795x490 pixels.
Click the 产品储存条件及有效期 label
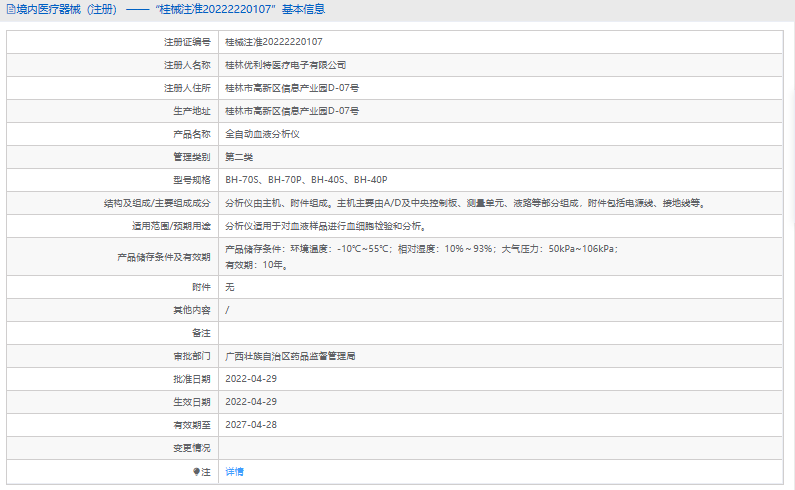tap(164, 257)
